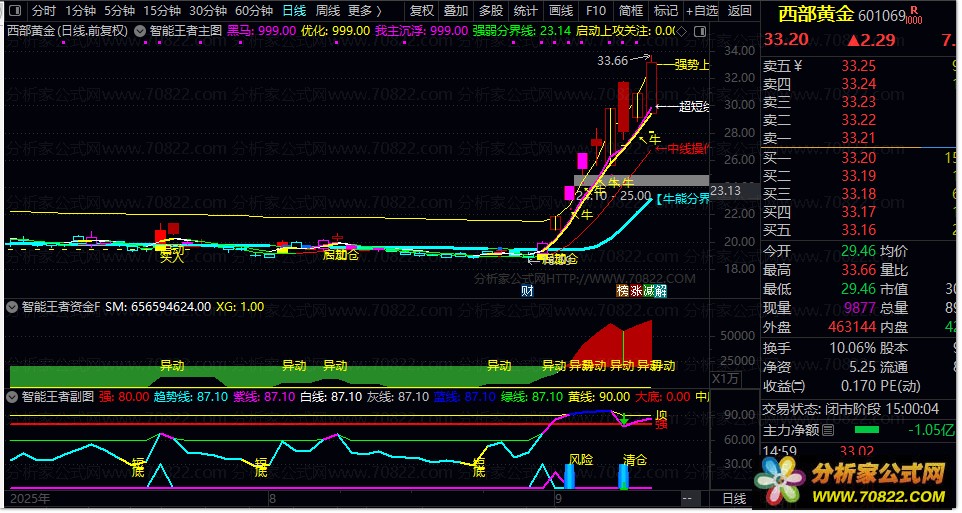The width and height of the screenshot is (962, 513).
Task: Click the -- button on the time axis
Action: coord(687,498)
